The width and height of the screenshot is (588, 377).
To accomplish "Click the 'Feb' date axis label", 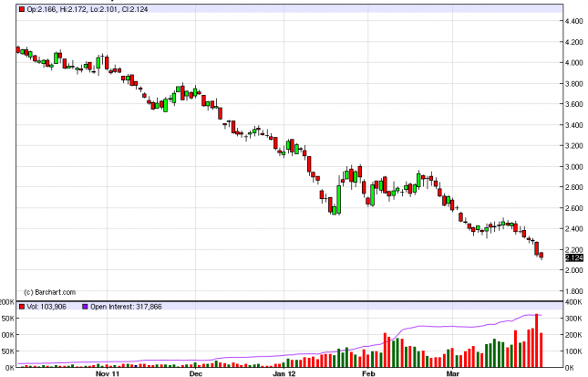I will coord(368,373).
